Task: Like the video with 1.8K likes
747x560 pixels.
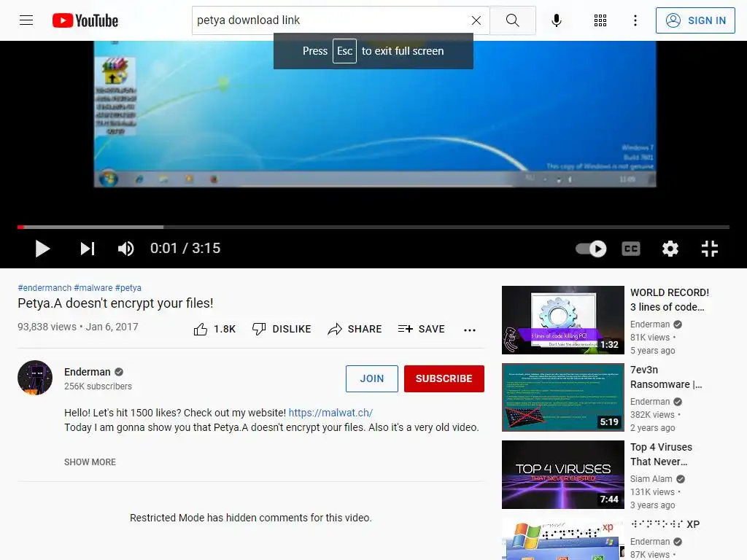Action: (x=214, y=329)
